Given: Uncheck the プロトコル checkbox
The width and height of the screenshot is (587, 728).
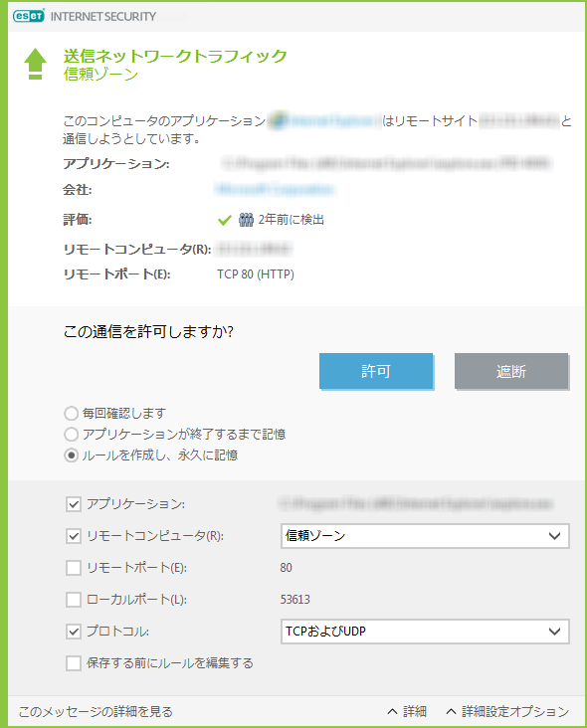Looking at the screenshot, I should tap(74, 632).
